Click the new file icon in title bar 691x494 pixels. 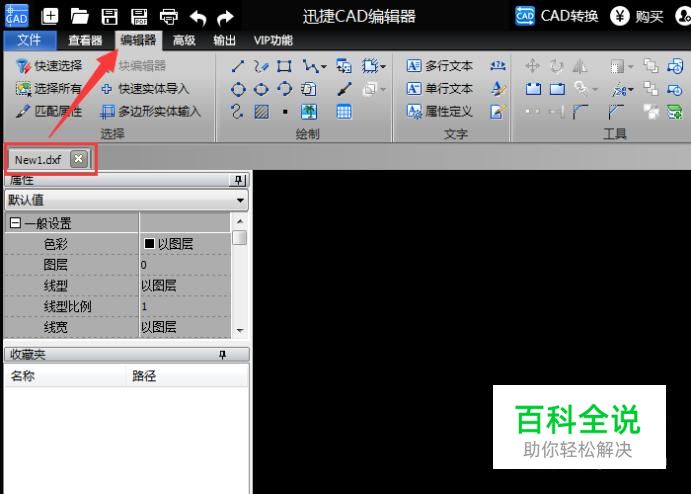pos(50,17)
